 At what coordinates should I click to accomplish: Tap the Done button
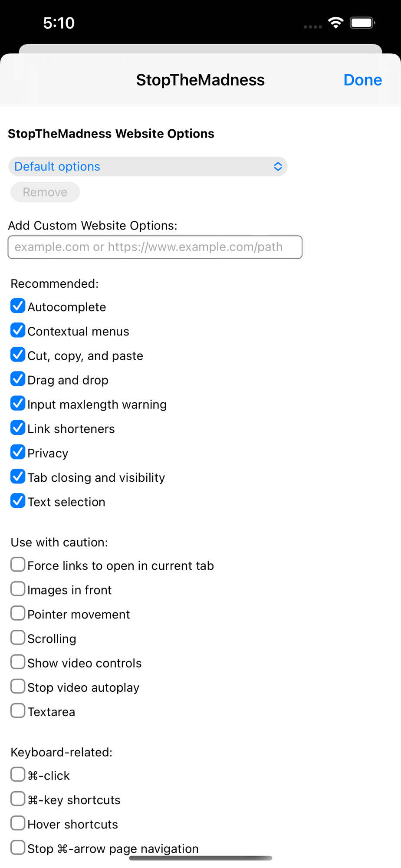pyautogui.click(x=362, y=80)
